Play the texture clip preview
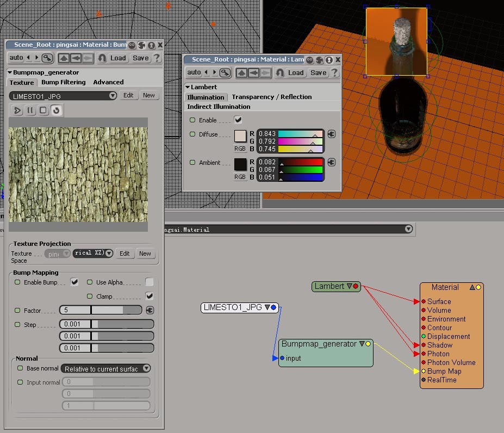Viewport: 504px width, 433px height. [x=17, y=110]
